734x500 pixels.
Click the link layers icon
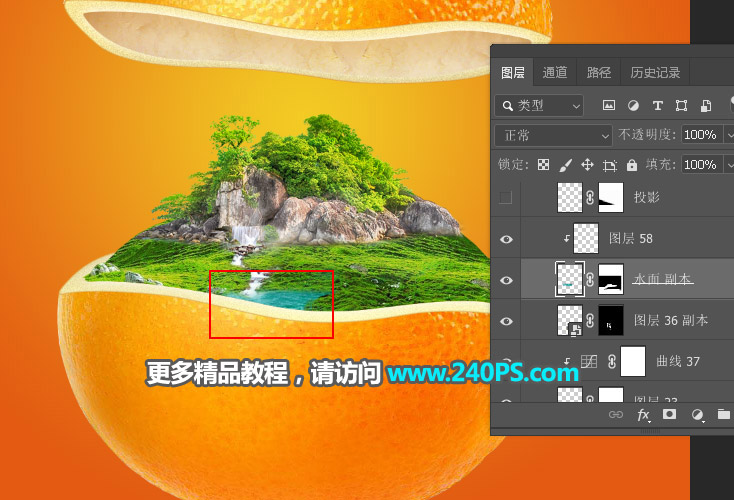pos(616,414)
